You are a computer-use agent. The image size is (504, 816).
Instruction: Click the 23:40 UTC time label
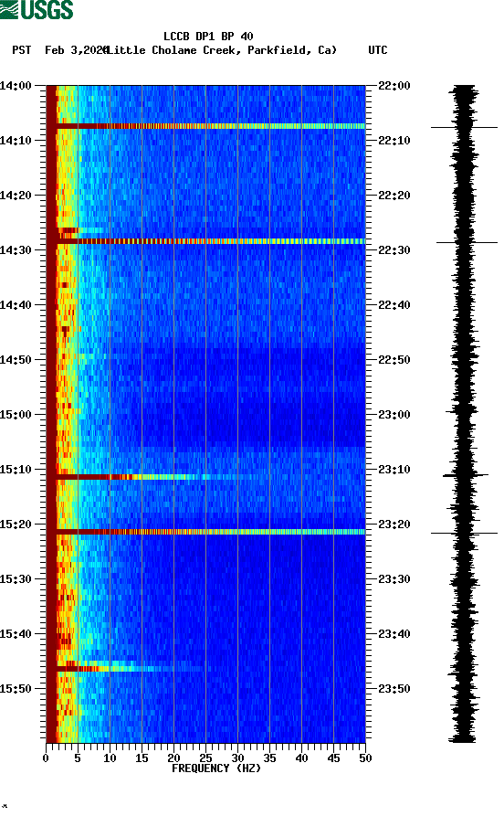pyautogui.click(x=394, y=634)
